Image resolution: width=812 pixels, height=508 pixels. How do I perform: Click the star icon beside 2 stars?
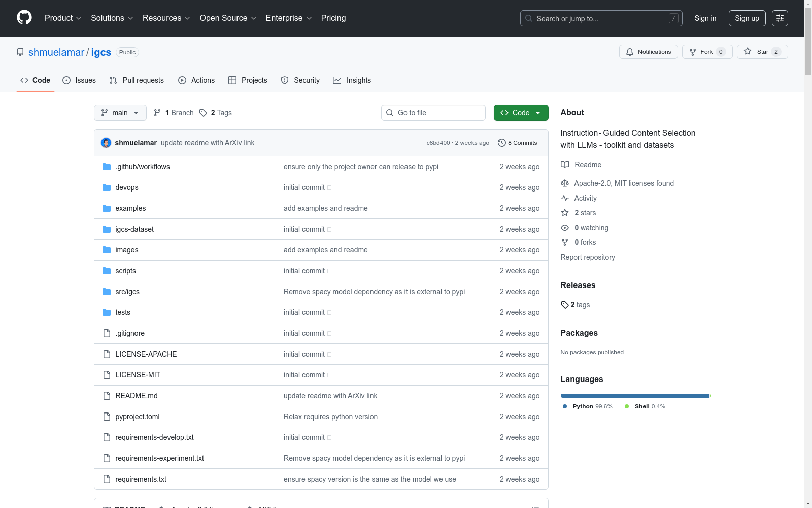tap(565, 213)
